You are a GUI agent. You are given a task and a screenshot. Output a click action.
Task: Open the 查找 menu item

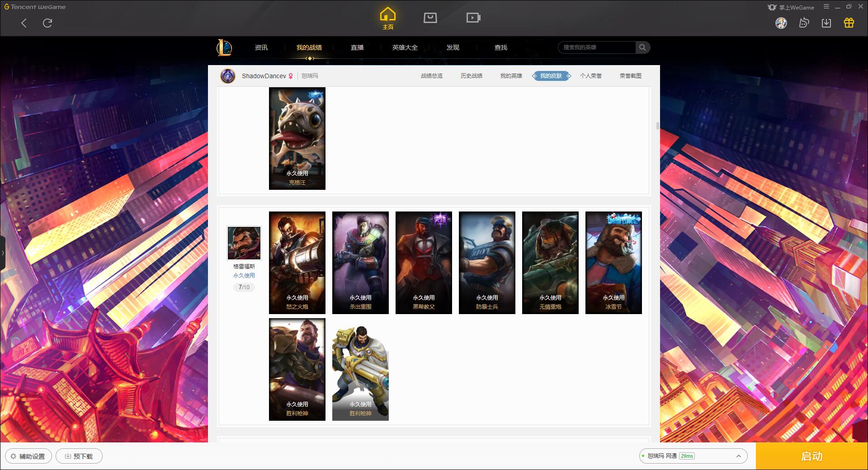tap(501, 47)
